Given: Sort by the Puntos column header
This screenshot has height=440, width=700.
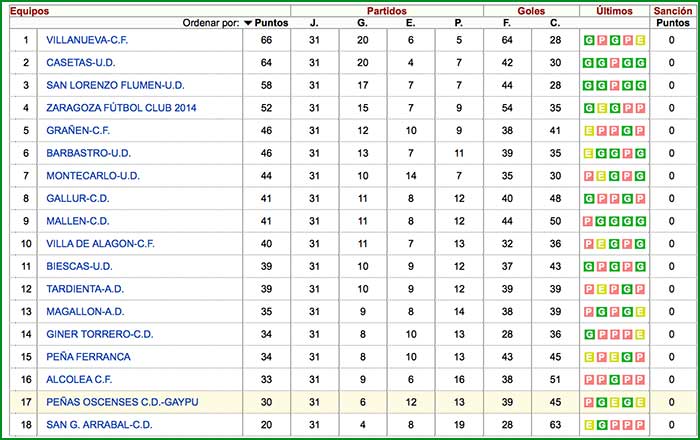Looking at the screenshot, I should (271, 22).
